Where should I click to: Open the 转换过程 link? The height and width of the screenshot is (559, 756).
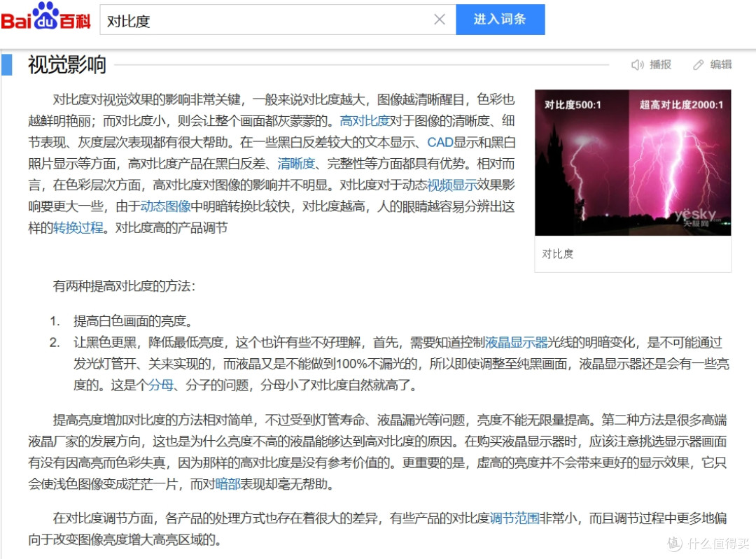coord(78,227)
